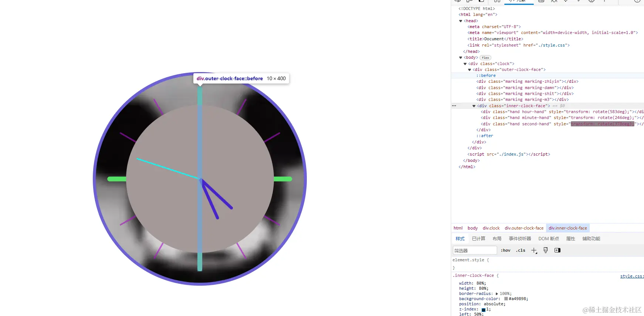Viewport: 644px width, 316px height.
Task: Open the 辅助功能 tab
Action: (591, 239)
